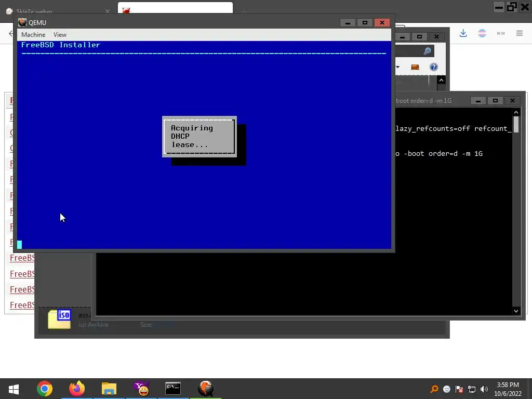Screen dimensions: 532x399
Task: Click the orange search icon in the system tray
Action: point(434,389)
